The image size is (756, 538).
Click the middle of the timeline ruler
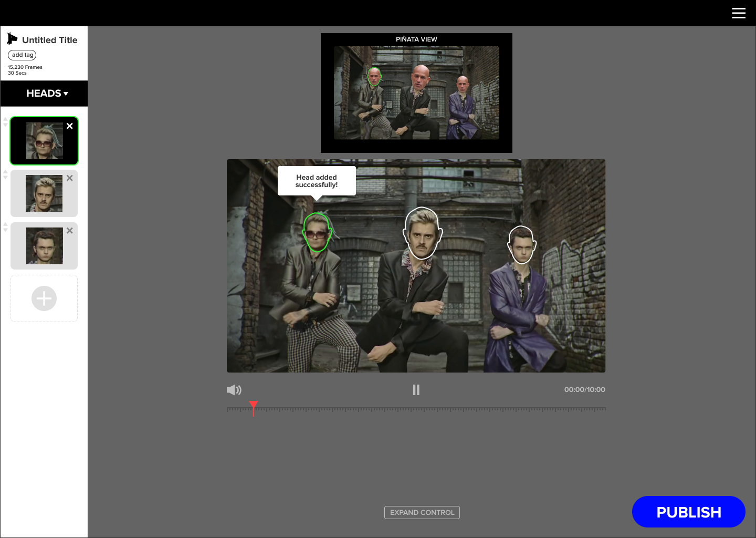pyautogui.click(x=416, y=409)
